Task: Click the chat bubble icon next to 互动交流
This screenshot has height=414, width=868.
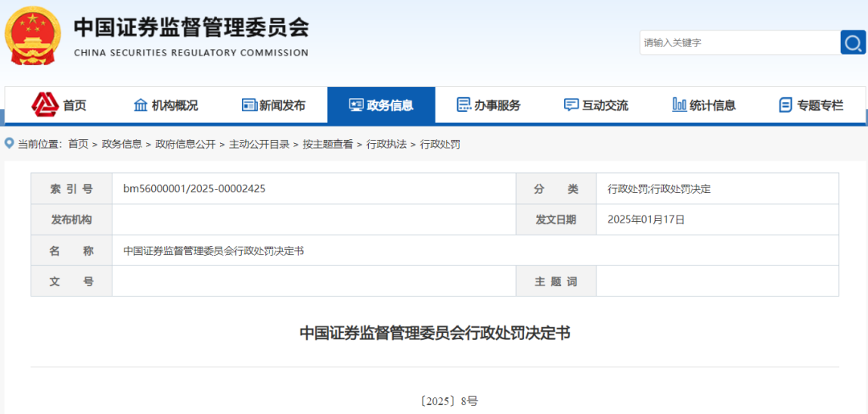Action: tap(571, 105)
